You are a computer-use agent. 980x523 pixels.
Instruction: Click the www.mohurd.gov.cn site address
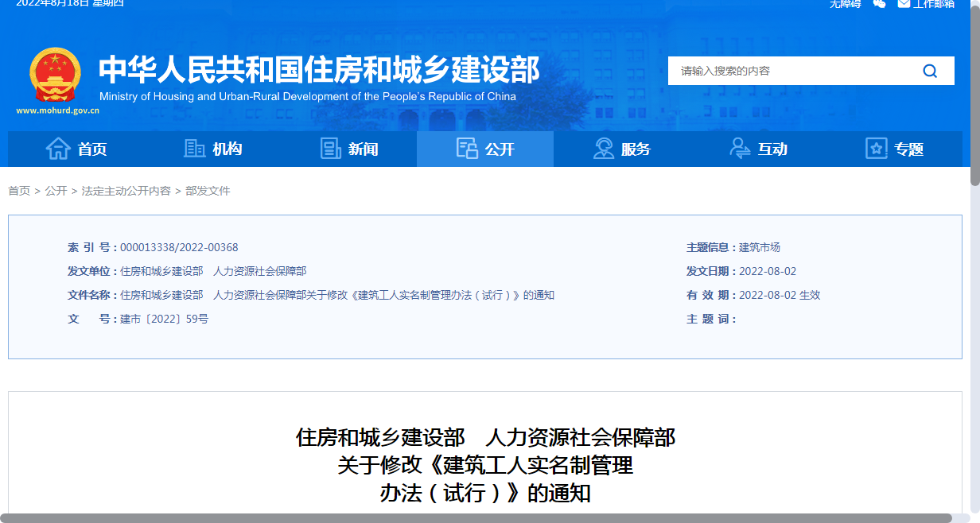57,110
